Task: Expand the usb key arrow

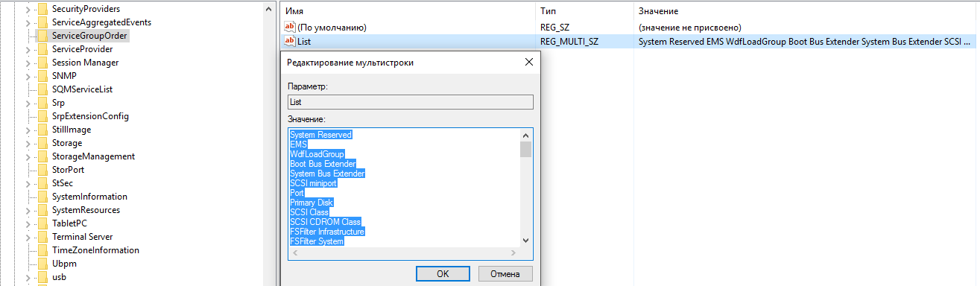Action: click(29, 277)
